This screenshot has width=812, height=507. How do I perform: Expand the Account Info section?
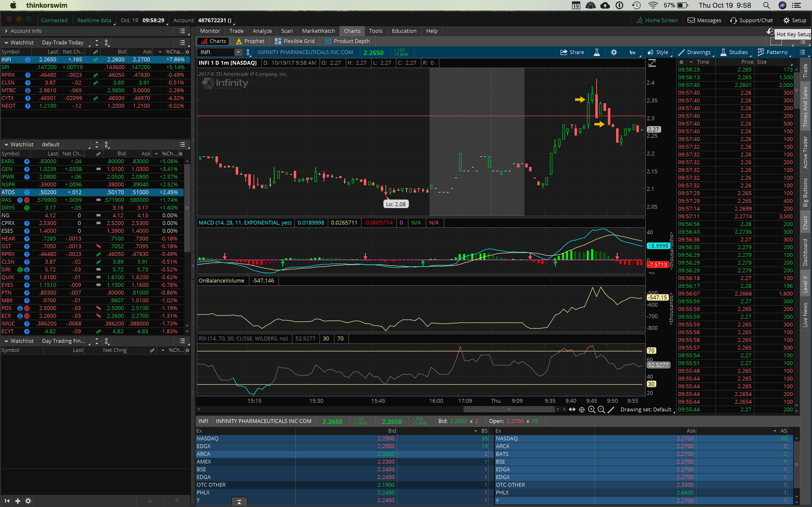6,31
